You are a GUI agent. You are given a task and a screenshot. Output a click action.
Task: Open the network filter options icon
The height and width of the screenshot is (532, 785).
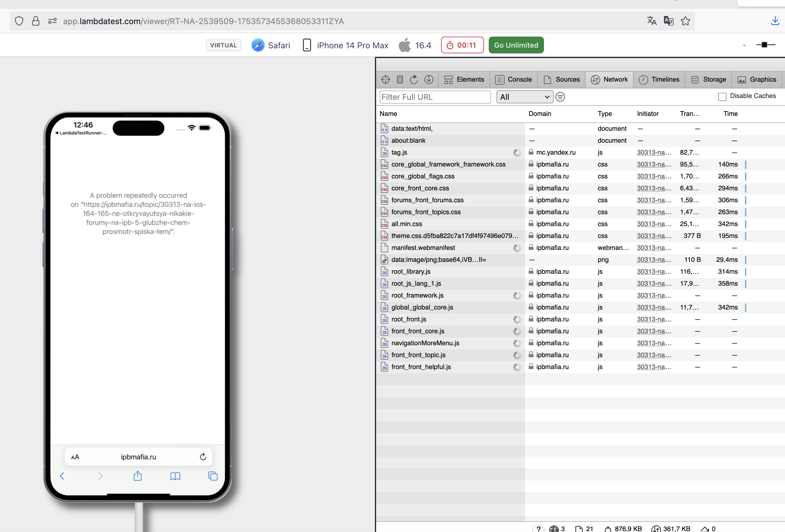(560, 97)
